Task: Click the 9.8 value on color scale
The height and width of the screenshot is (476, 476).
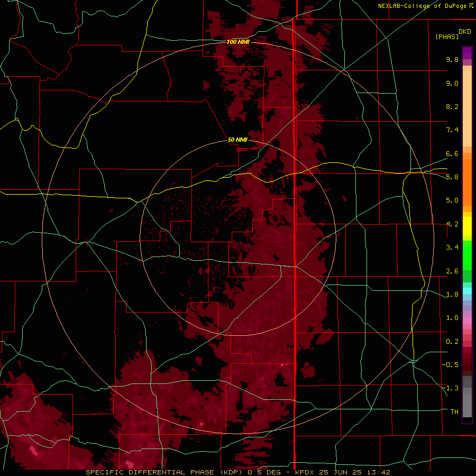Action: [452, 59]
